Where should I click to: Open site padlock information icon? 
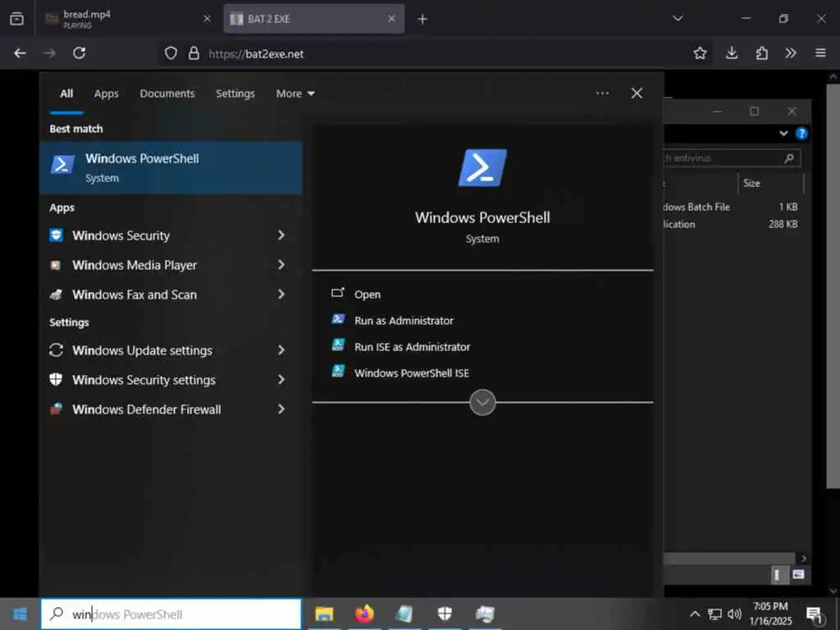pos(194,53)
